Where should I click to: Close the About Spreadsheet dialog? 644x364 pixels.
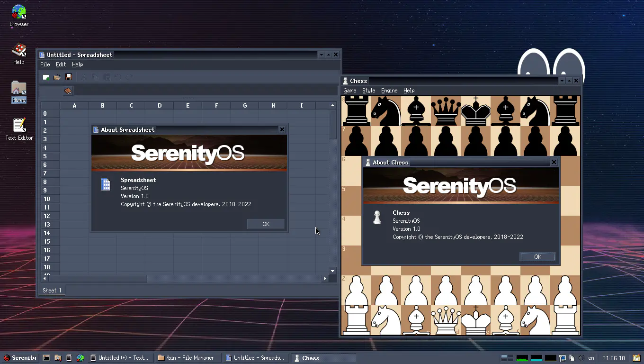tap(282, 129)
